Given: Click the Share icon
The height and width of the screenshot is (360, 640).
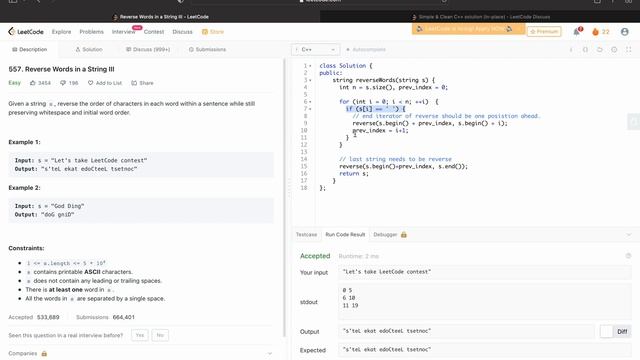Looking at the screenshot, I should coord(134,83).
